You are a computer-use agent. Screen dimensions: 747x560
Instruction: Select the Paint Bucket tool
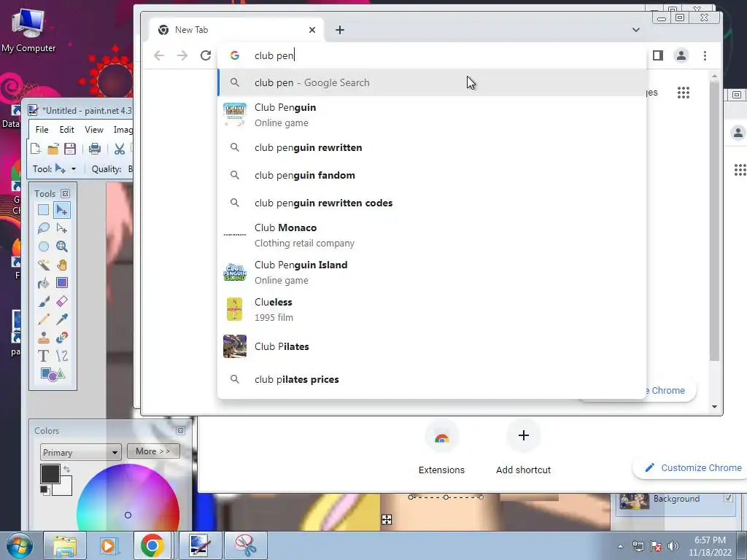coord(43,283)
